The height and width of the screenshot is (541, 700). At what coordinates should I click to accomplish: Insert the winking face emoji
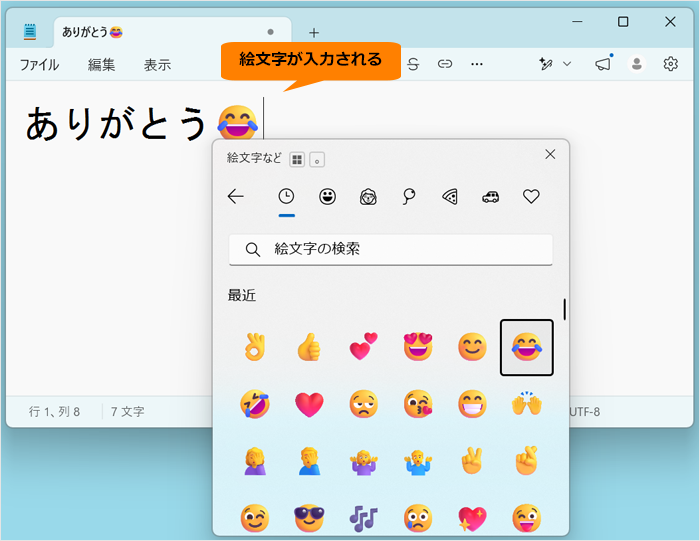(255, 518)
